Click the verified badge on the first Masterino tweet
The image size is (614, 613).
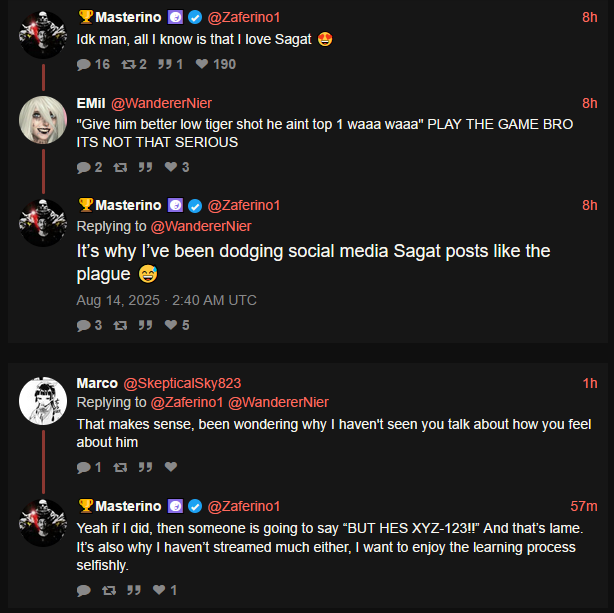[x=196, y=17]
